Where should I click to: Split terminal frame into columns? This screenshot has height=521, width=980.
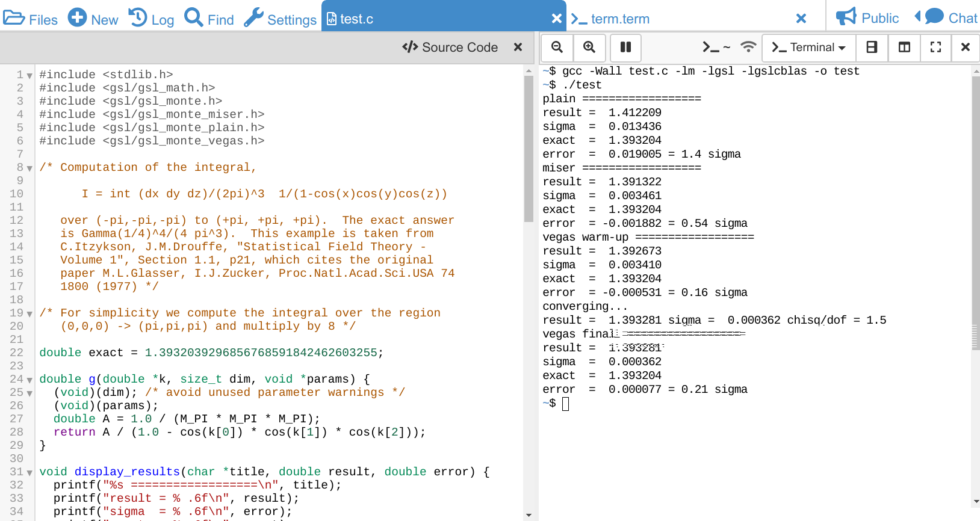pyautogui.click(x=904, y=47)
